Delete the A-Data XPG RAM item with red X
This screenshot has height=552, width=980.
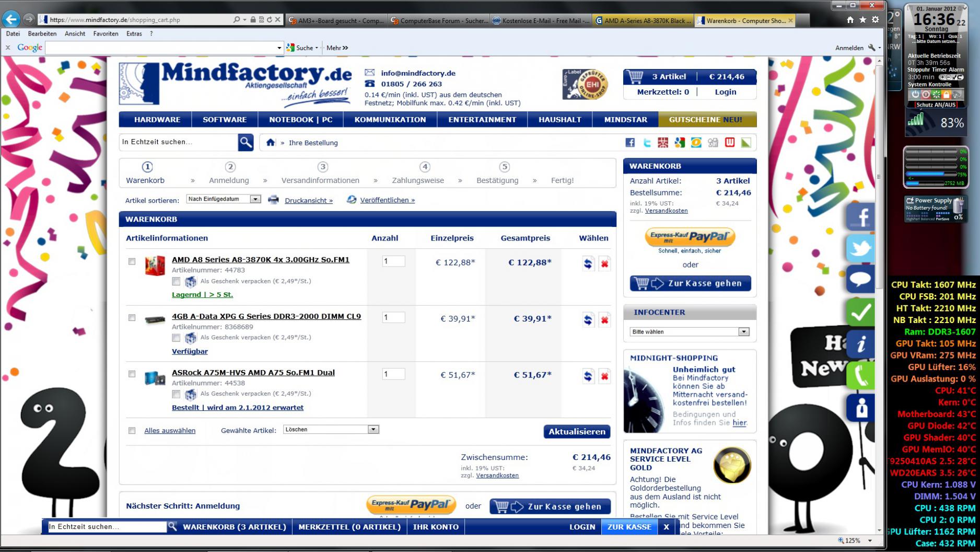pyautogui.click(x=604, y=320)
